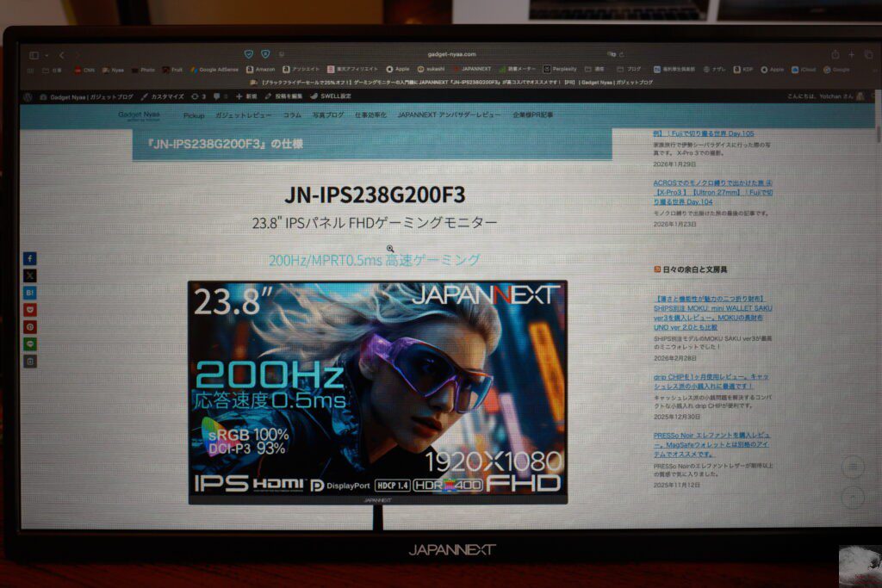Save the article to Pocket

click(x=30, y=310)
